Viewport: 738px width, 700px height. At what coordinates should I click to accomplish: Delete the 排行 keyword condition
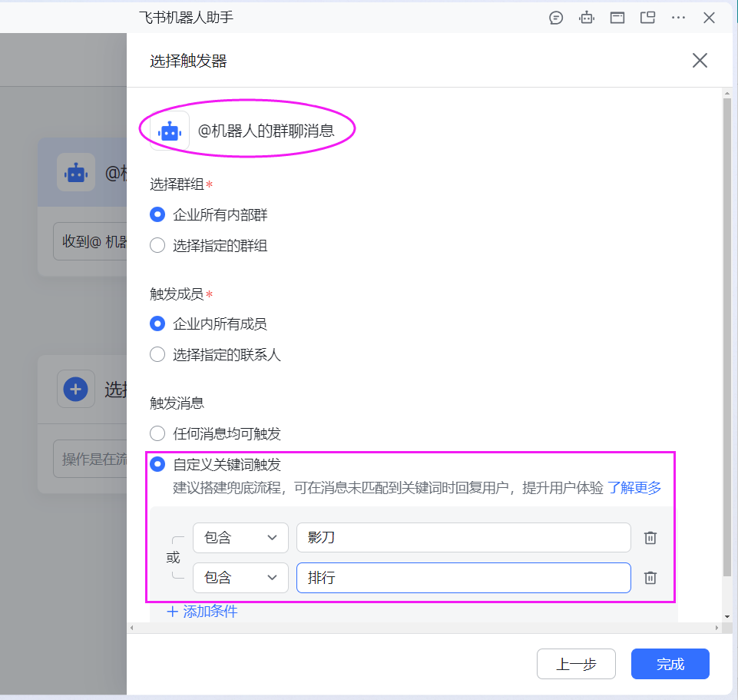point(650,578)
